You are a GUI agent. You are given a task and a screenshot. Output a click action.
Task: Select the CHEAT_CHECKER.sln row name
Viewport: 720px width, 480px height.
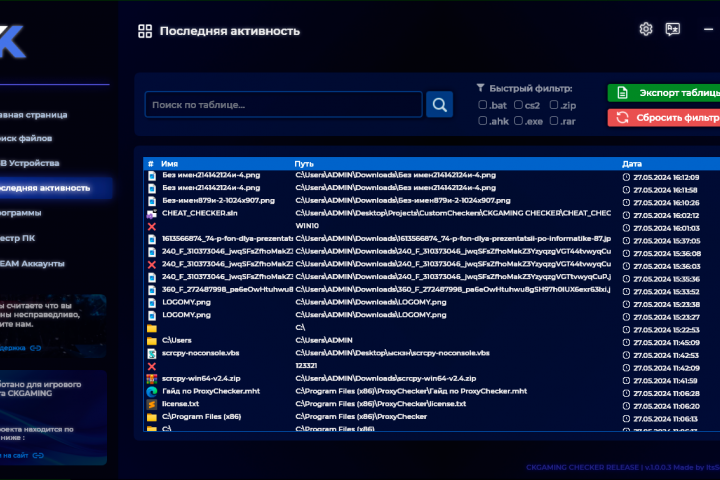click(x=200, y=213)
